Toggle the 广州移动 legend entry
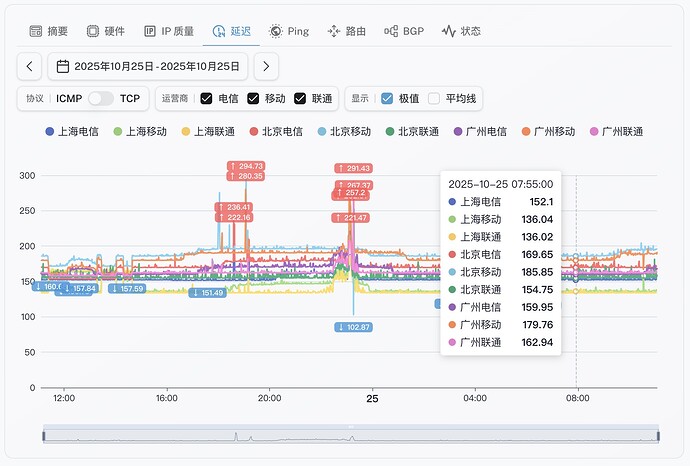690x466 pixels. [547, 132]
